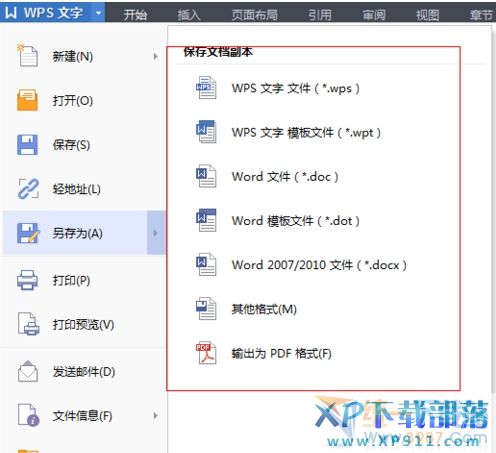This screenshot has width=496, height=453.
Task: Choose 打开(O) menu entry
Action: (84, 100)
